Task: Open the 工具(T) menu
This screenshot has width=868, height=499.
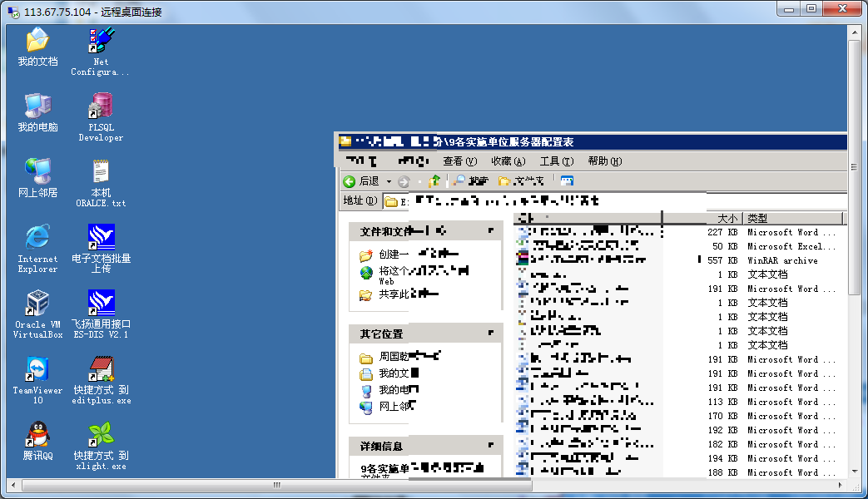Action: 557,161
